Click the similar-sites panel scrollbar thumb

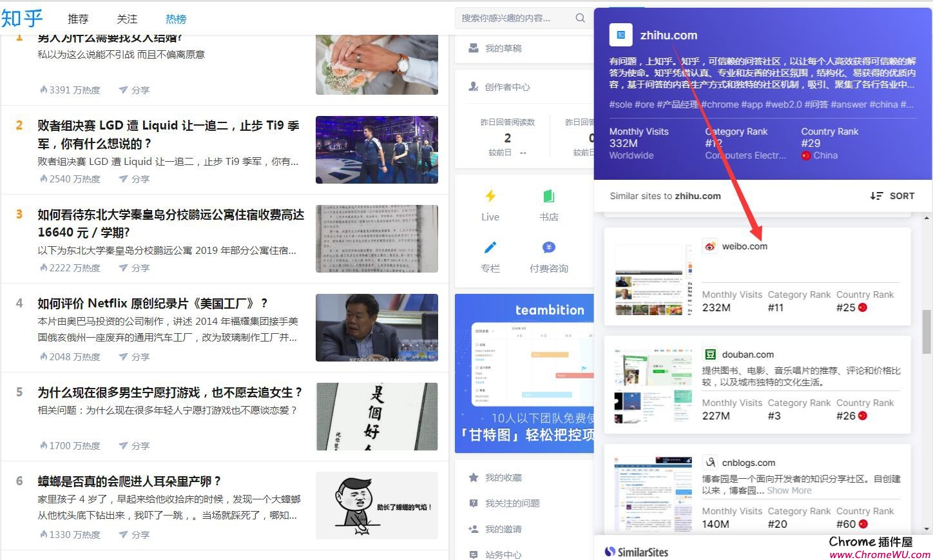927,332
